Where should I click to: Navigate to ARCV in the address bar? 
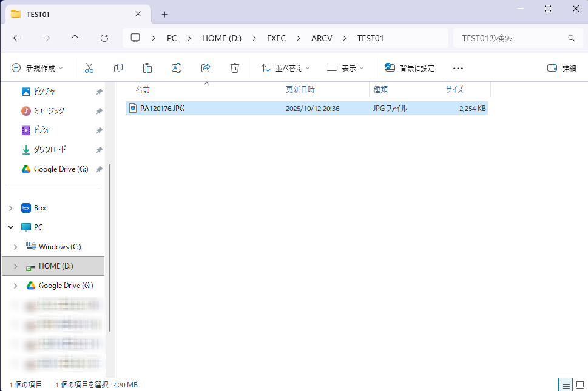click(322, 38)
